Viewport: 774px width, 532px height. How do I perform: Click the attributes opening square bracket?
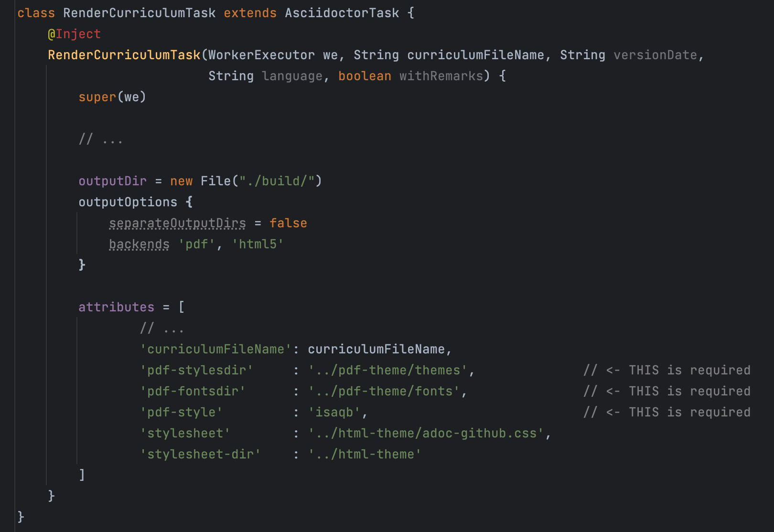click(181, 307)
